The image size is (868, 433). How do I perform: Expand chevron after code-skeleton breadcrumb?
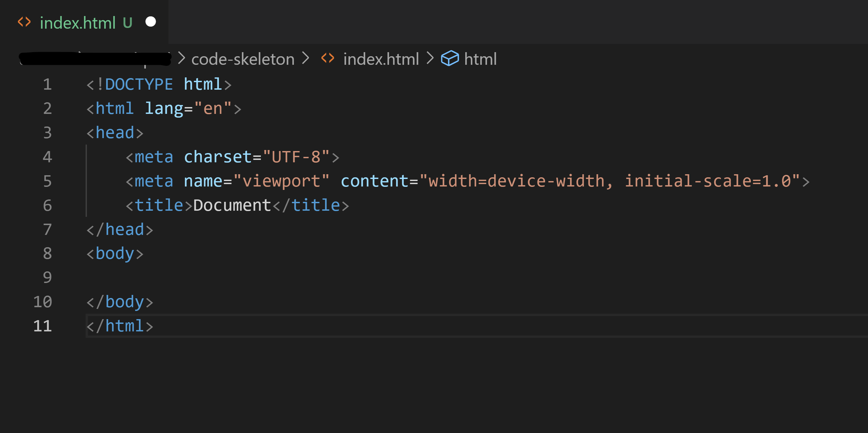click(306, 58)
